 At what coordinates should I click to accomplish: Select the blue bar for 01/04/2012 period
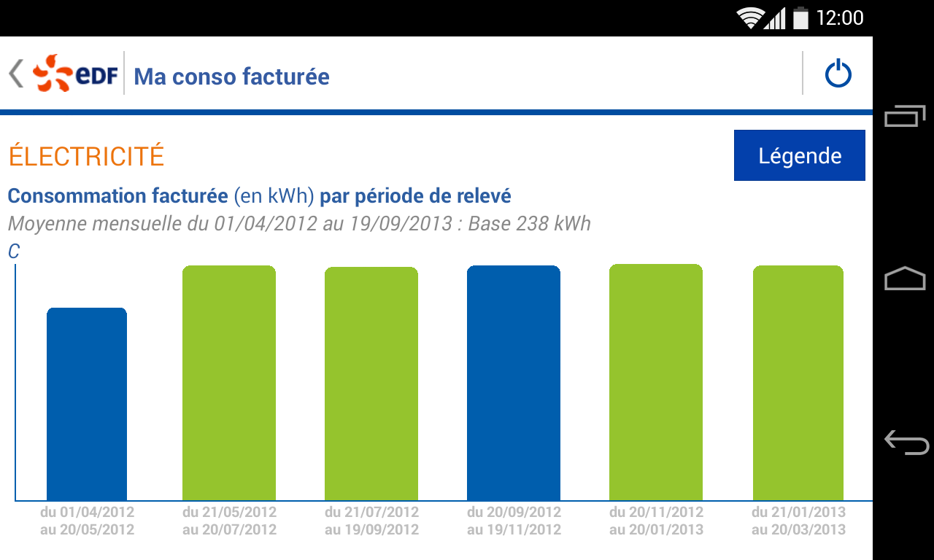[x=87, y=401]
